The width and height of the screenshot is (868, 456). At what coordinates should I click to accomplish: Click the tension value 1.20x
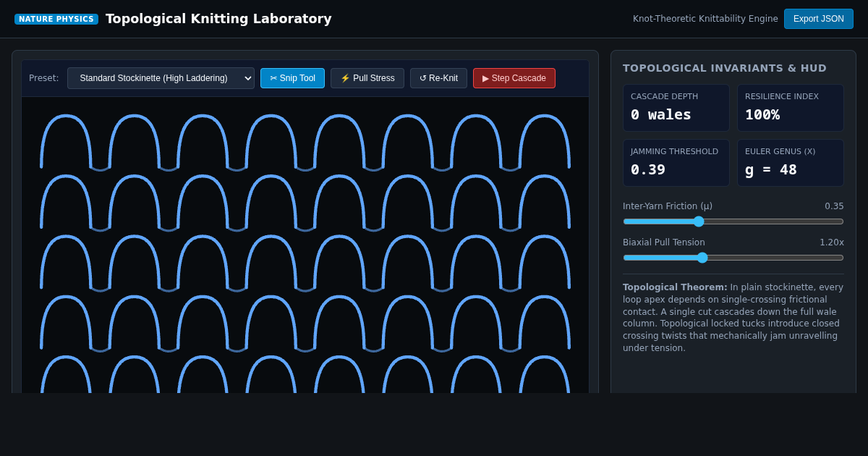[x=832, y=242]
